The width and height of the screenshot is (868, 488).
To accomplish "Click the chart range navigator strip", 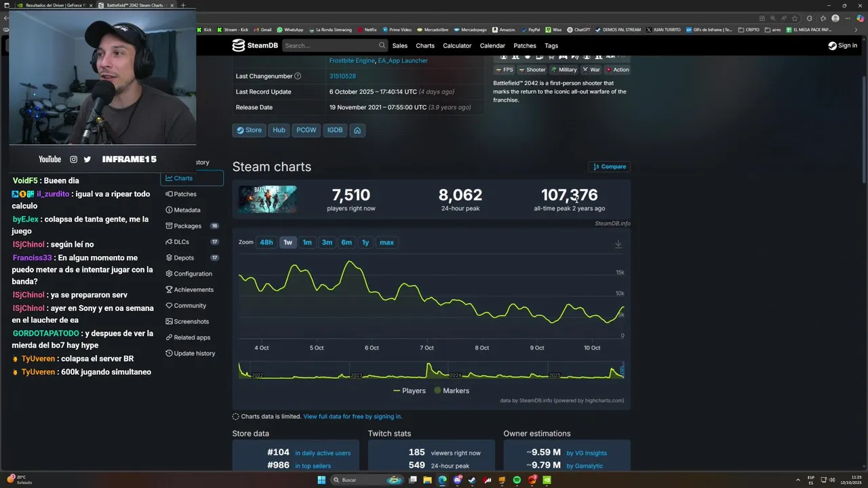I will pyautogui.click(x=431, y=371).
